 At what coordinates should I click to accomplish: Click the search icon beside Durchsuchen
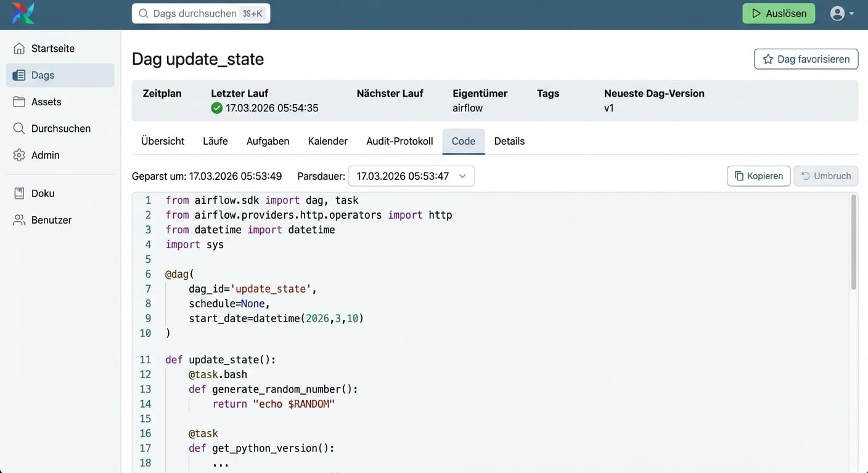coord(19,128)
